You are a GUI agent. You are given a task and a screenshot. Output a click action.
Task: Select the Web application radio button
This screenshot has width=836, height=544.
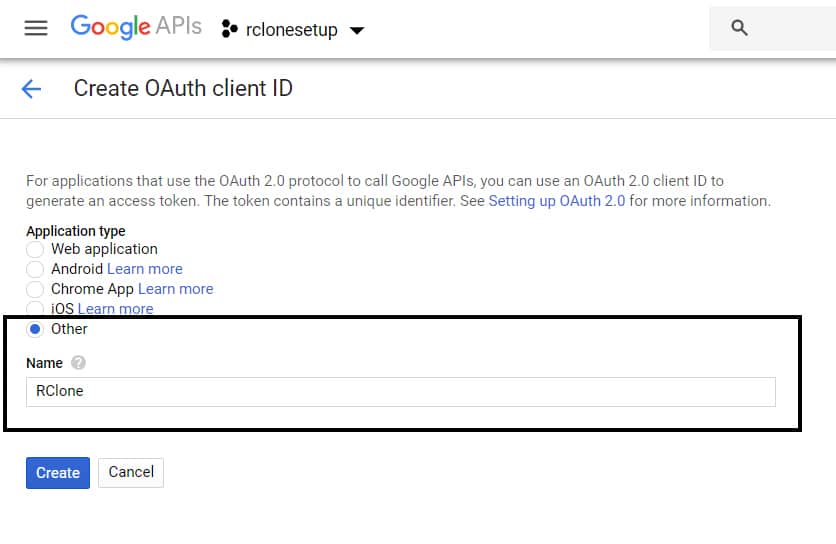click(35, 249)
